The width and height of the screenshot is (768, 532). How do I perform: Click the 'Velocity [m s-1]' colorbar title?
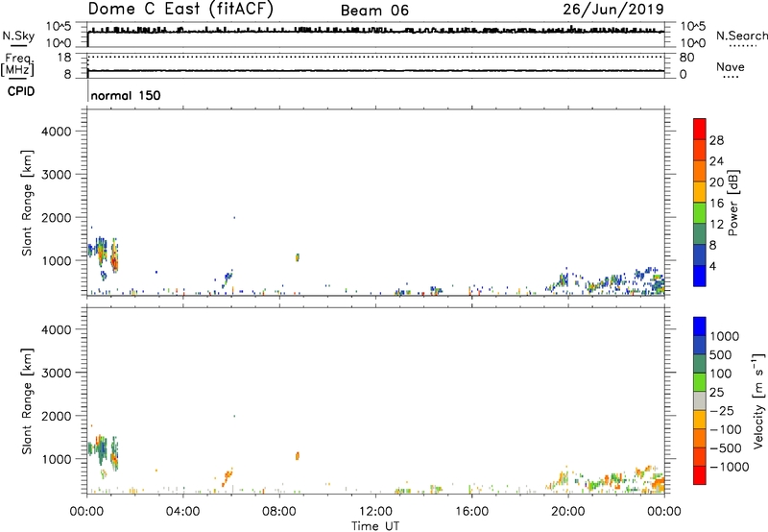click(x=758, y=400)
